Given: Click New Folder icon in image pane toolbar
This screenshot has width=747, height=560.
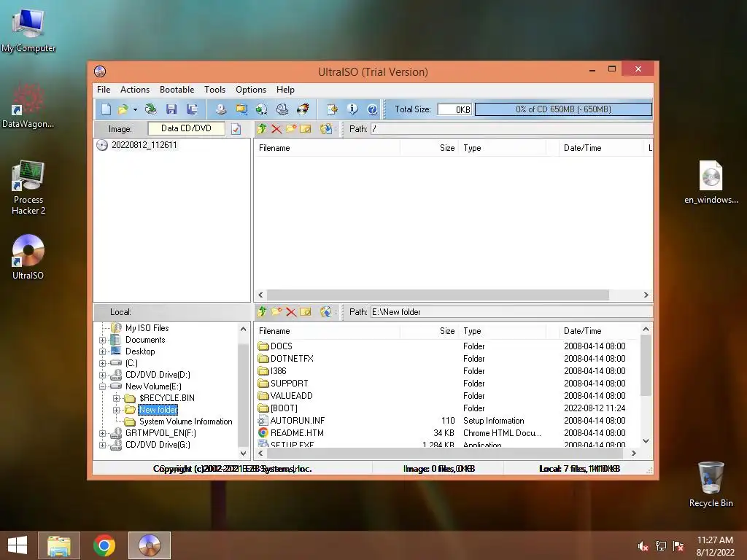Looking at the screenshot, I should tap(291, 128).
